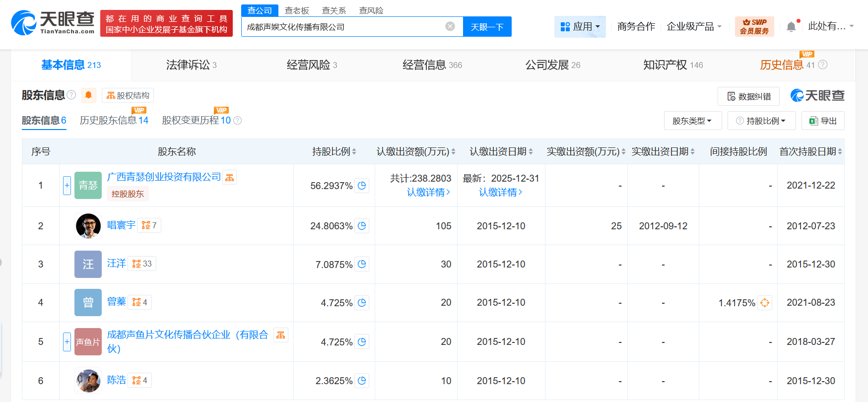This screenshot has height=402, width=868.
Task: Open 认缴详情 link under 共计:238.2803
Action: tap(428, 193)
